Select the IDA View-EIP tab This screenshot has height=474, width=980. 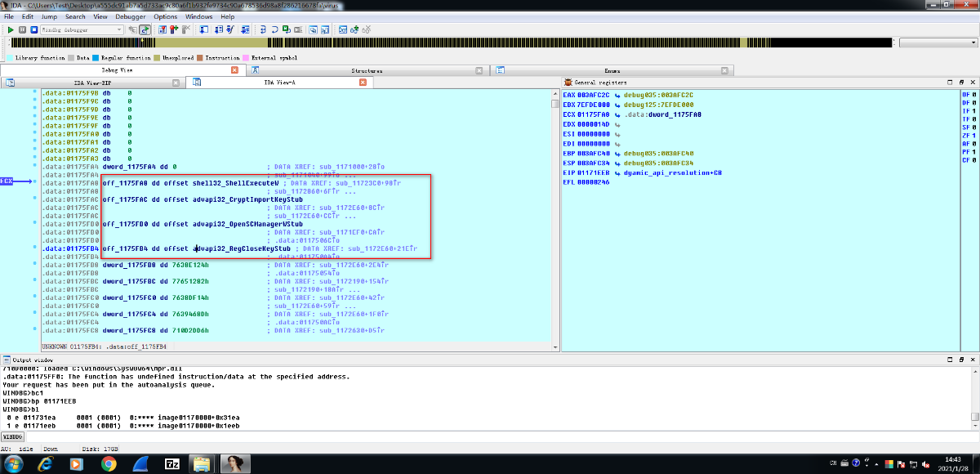pos(92,83)
